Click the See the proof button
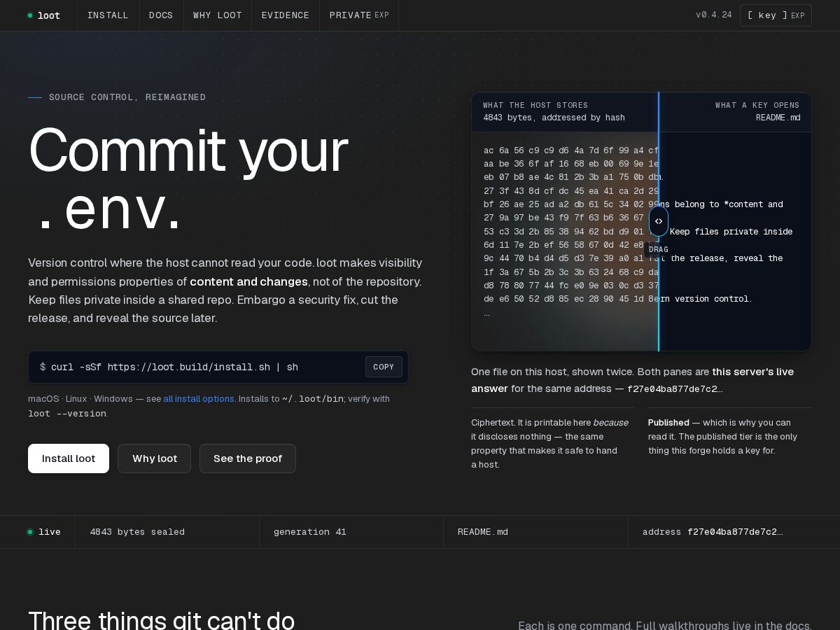Image resolution: width=840 pixels, height=630 pixels. coord(248,458)
